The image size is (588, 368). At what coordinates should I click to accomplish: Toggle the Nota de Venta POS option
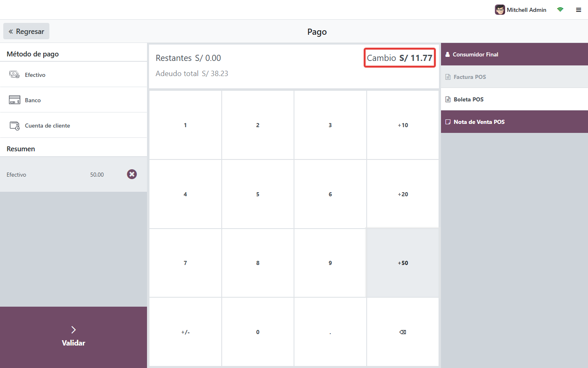(x=514, y=122)
